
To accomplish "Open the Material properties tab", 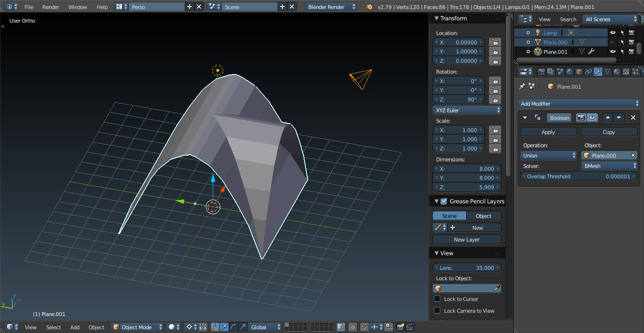I will click(617, 72).
